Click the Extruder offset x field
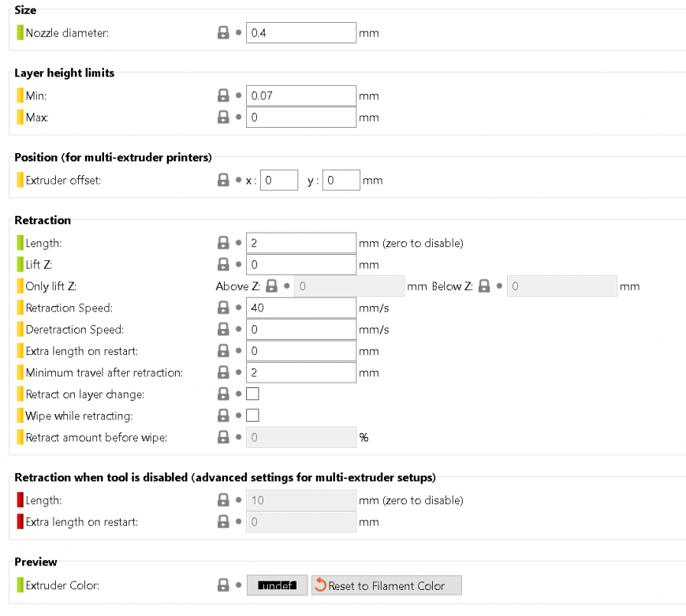The width and height of the screenshot is (686, 616). click(x=279, y=181)
